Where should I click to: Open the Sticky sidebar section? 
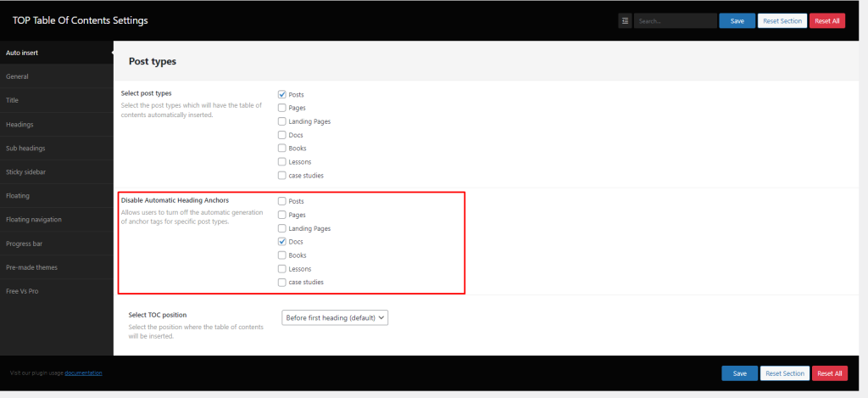[57, 171]
